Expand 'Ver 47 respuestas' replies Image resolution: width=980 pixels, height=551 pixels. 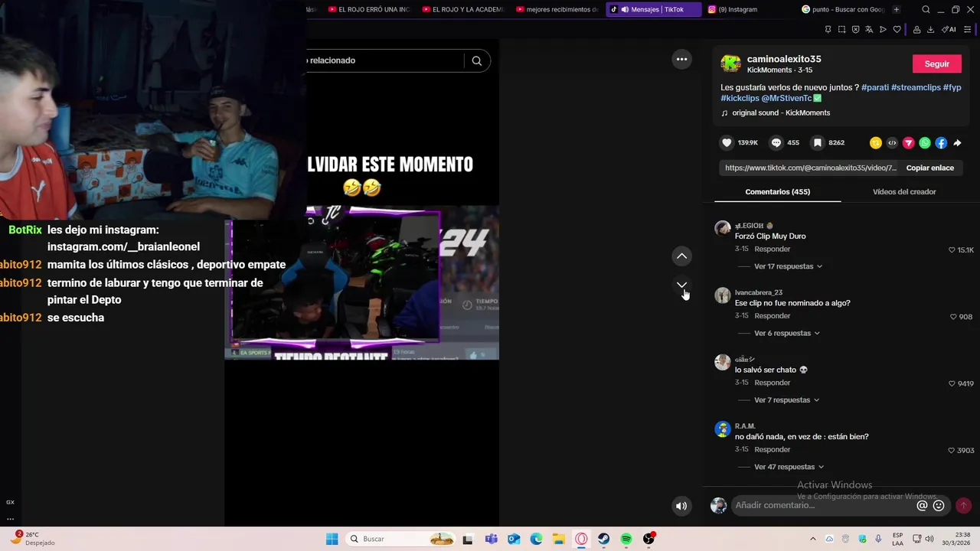tap(789, 467)
